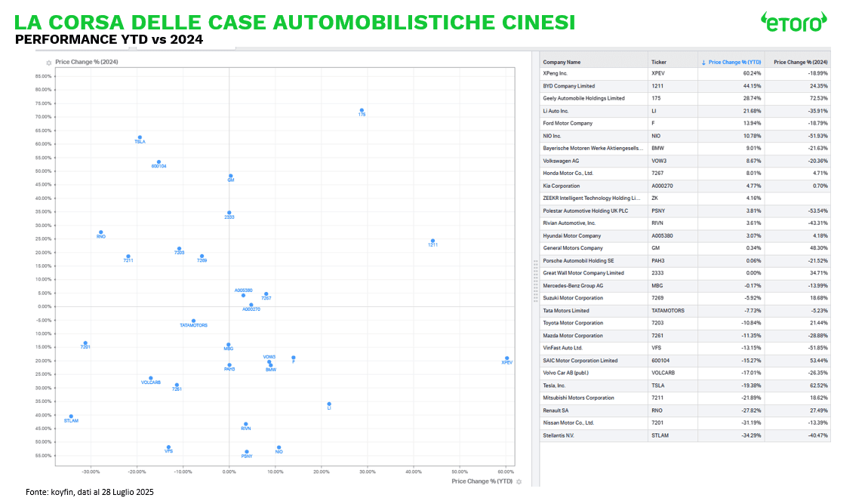Click the RNO scatter point

[100, 232]
